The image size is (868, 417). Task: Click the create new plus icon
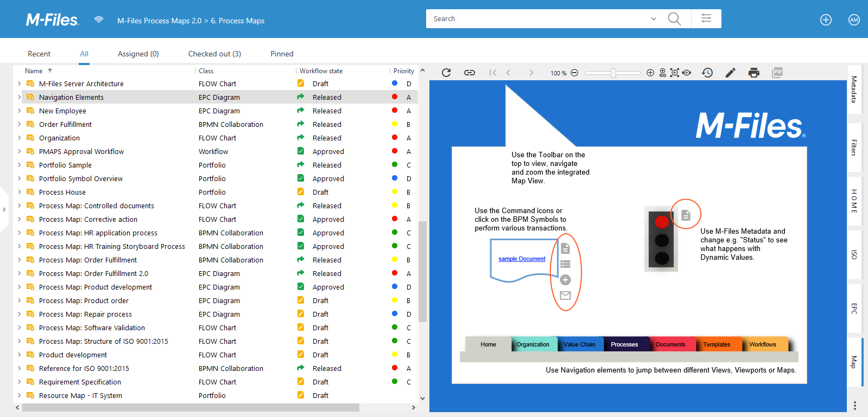point(826,20)
